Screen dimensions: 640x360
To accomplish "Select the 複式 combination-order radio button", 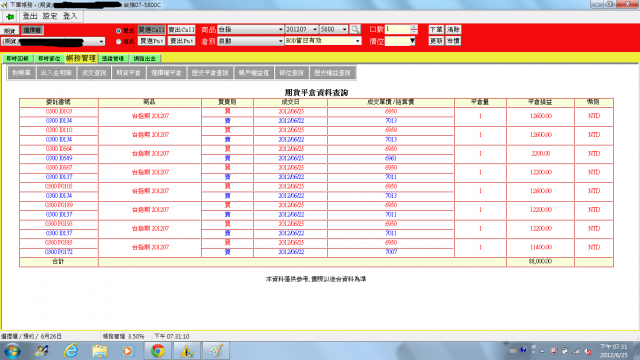I will 118,41.
